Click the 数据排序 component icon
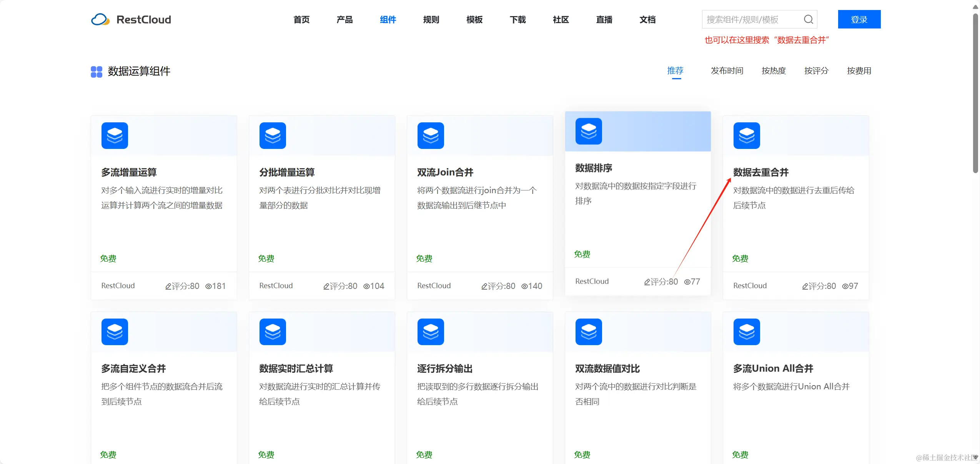The image size is (980, 464). [589, 131]
